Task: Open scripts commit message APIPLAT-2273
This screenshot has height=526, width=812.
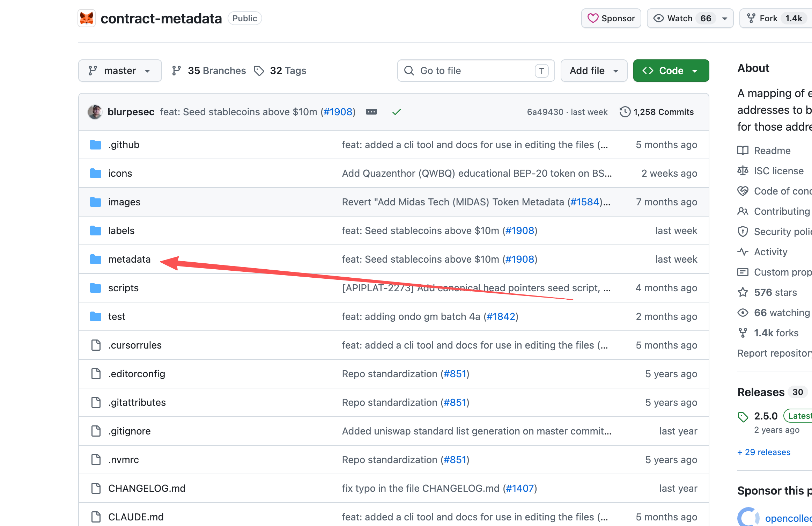Action: (x=477, y=288)
